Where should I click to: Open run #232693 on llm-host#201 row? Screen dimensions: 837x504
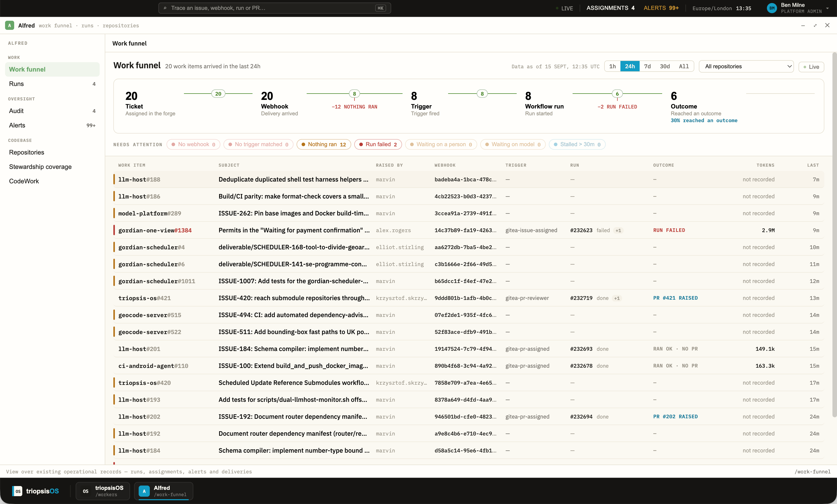(581, 349)
